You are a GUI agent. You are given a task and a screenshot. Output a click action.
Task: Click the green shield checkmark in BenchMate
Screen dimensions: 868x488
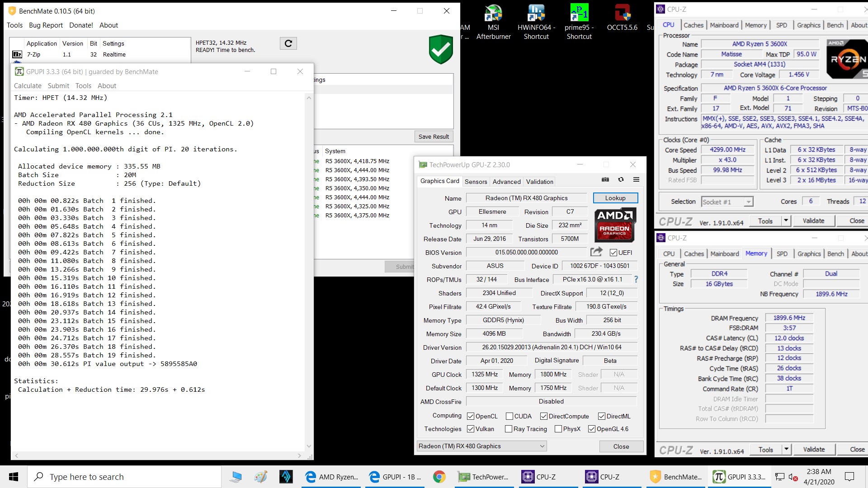(x=441, y=49)
